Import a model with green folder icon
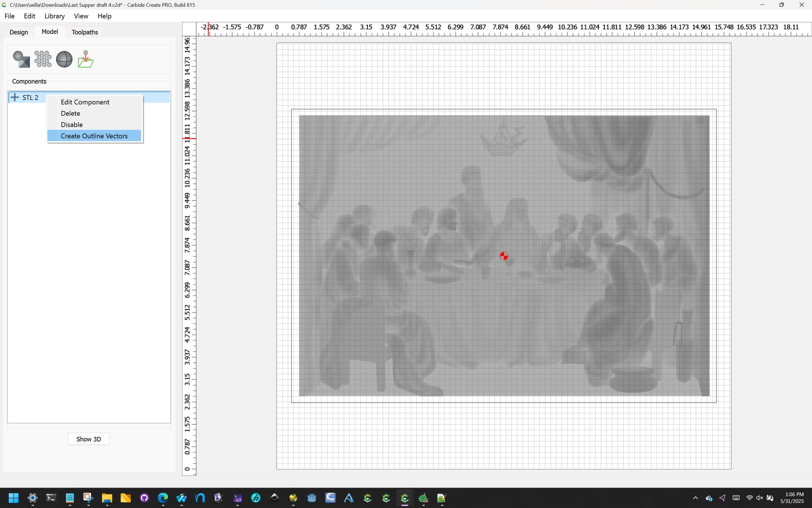812x508 pixels. coord(85,59)
